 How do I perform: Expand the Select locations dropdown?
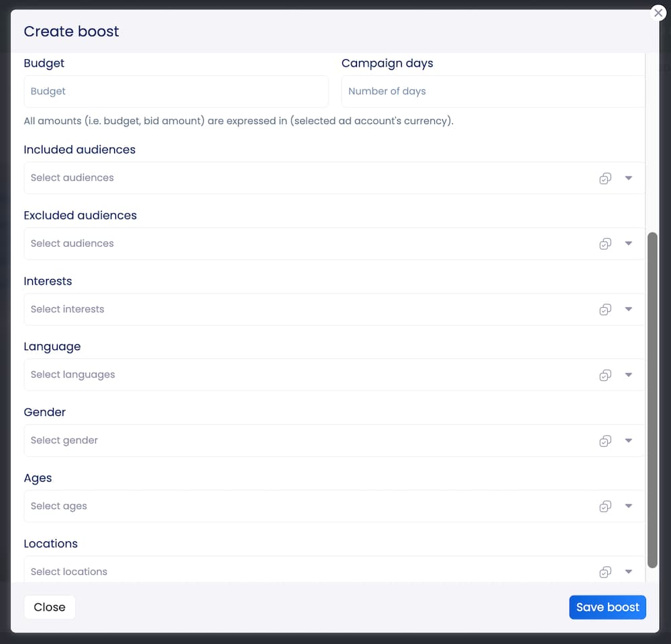tap(629, 571)
